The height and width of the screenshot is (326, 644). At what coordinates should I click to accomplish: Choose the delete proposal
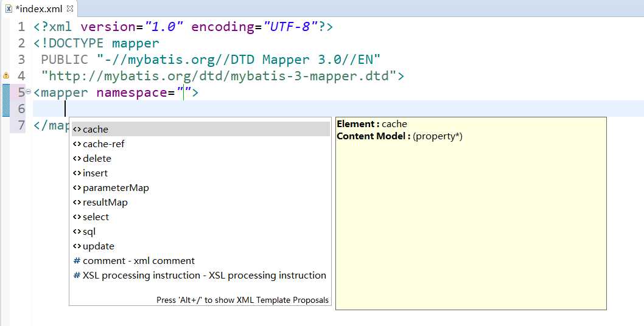pyautogui.click(x=201, y=159)
